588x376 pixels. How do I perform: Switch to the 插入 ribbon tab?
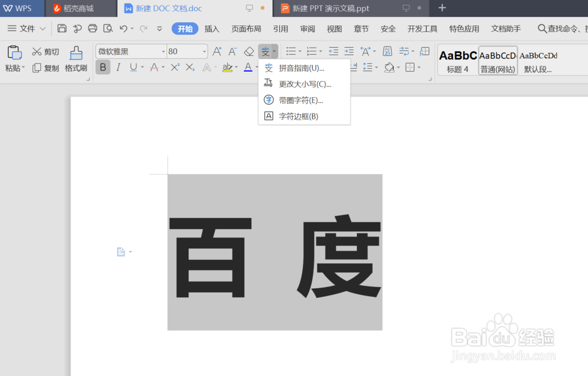(212, 29)
